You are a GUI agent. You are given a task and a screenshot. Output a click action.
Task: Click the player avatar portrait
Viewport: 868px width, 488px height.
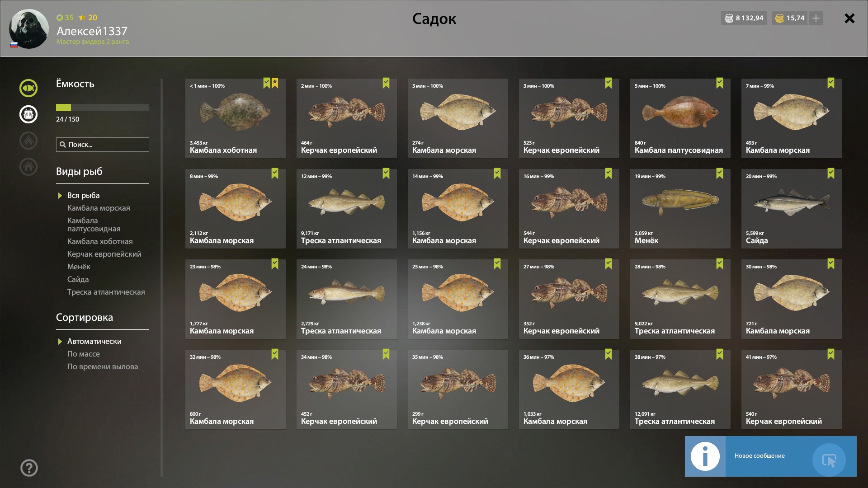pos(29,29)
